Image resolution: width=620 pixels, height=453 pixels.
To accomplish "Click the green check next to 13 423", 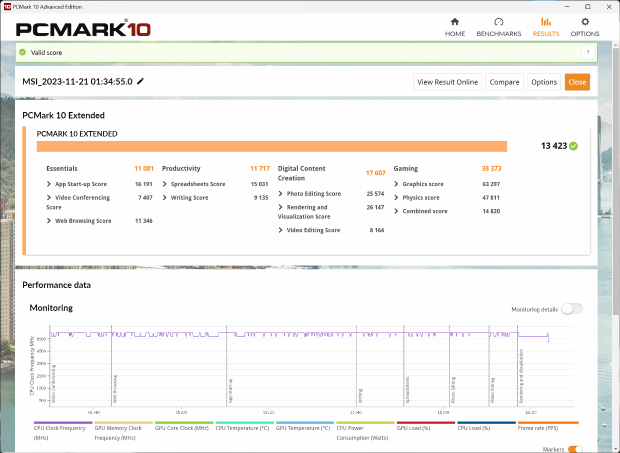I will pyautogui.click(x=573, y=146).
